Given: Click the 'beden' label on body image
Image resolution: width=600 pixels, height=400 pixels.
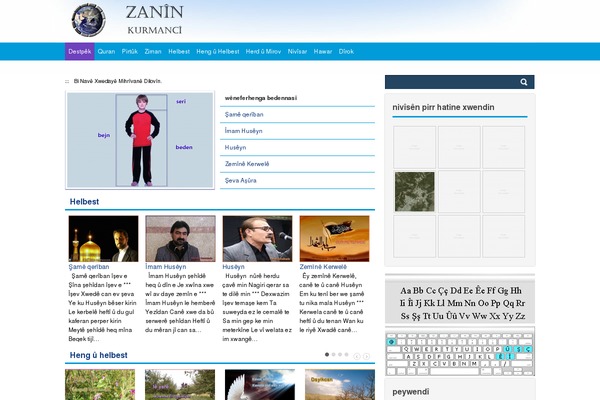Looking at the screenshot, I should click(x=184, y=147).
